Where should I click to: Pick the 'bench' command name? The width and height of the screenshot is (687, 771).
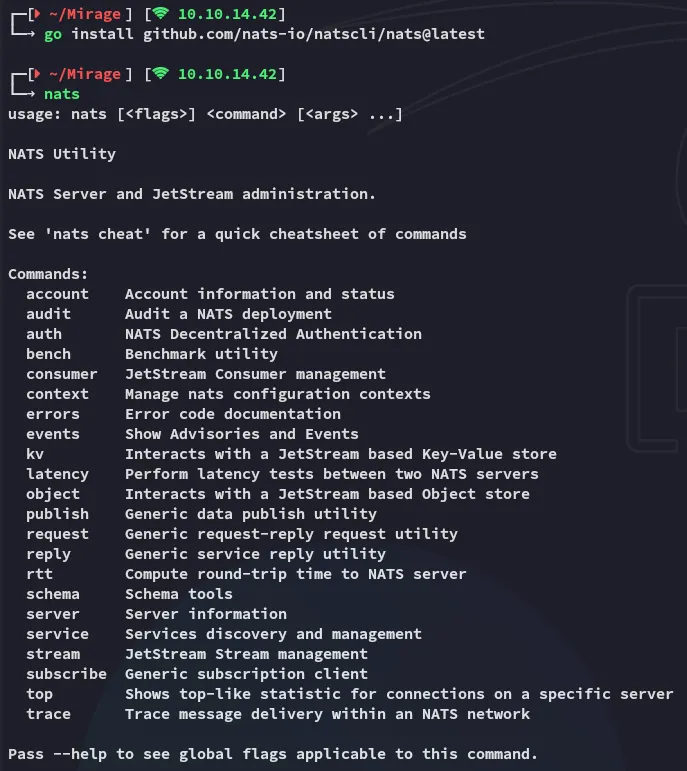click(48, 354)
